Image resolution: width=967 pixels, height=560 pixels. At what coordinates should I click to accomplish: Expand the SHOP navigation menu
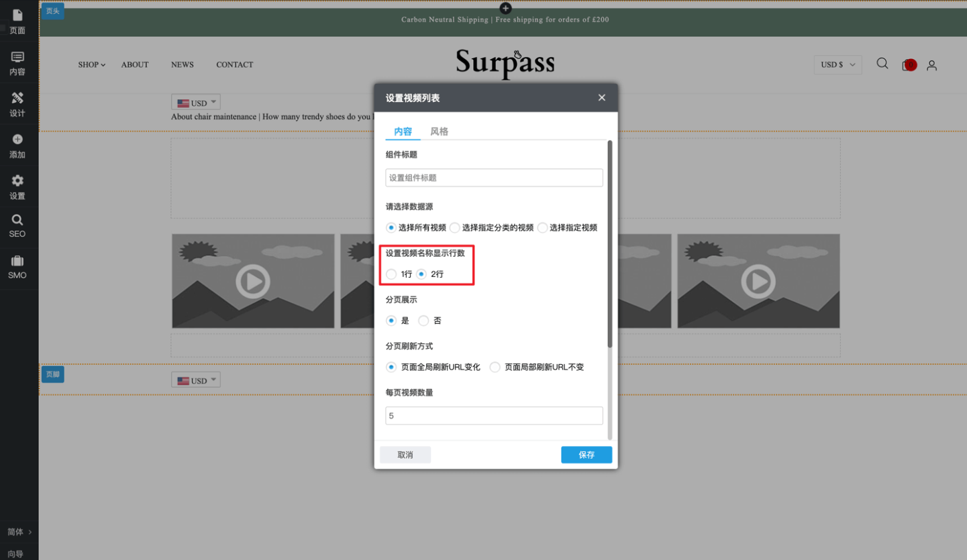click(x=91, y=65)
